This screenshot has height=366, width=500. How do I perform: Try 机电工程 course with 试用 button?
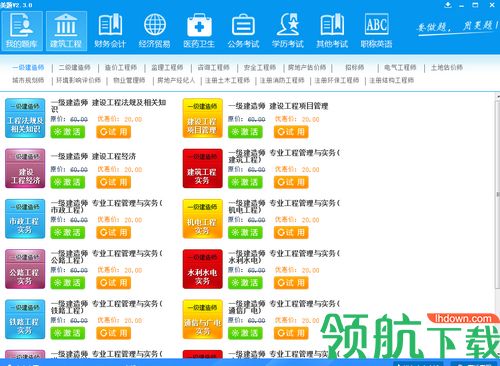291,232
